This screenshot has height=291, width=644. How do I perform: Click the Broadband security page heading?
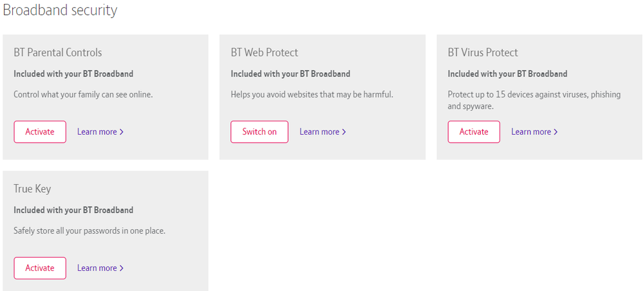click(60, 10)
